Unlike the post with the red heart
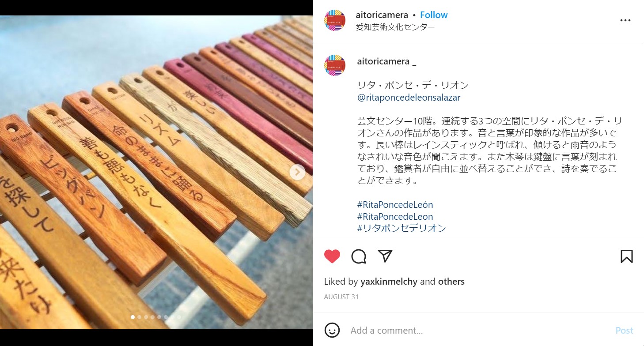The image size is (644, 346). 332,256
